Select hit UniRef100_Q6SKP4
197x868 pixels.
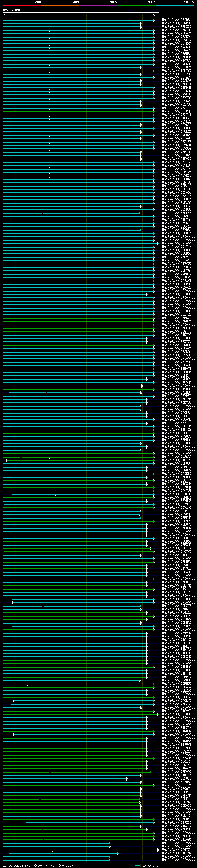click(x=177, y=37)
